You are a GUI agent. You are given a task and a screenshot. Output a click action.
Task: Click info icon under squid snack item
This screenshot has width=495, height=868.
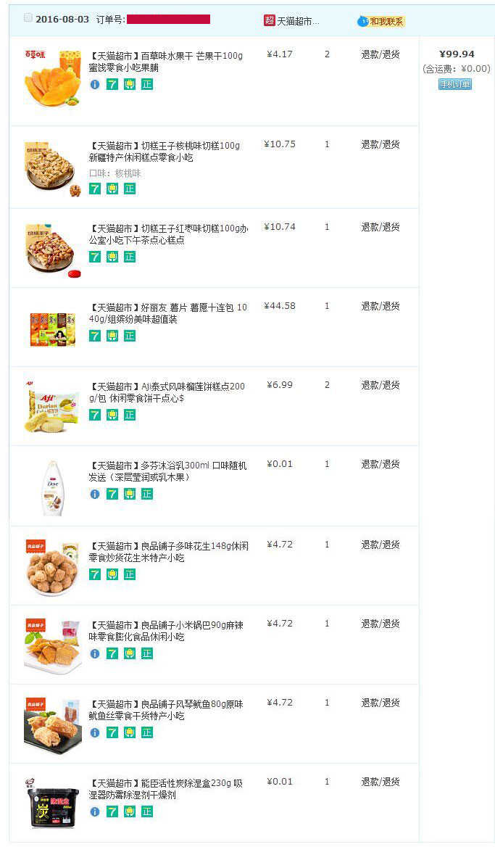(x=95, y=732)
